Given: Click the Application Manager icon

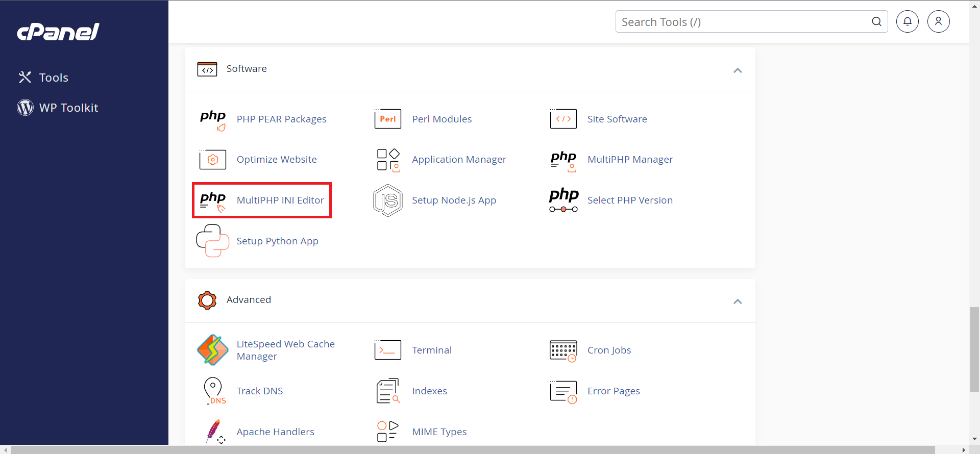Looking at the screenshot, I should pos(388,160).
